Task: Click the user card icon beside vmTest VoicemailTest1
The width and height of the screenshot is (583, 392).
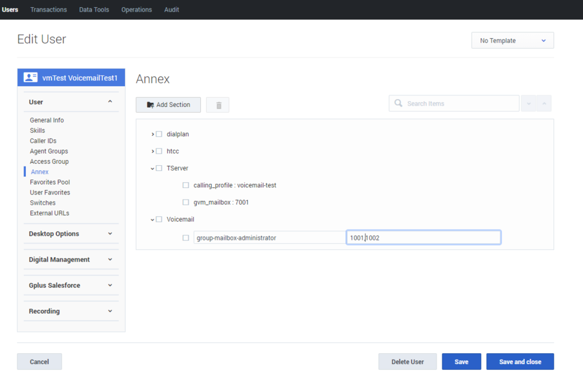Action: coord(30,77)
